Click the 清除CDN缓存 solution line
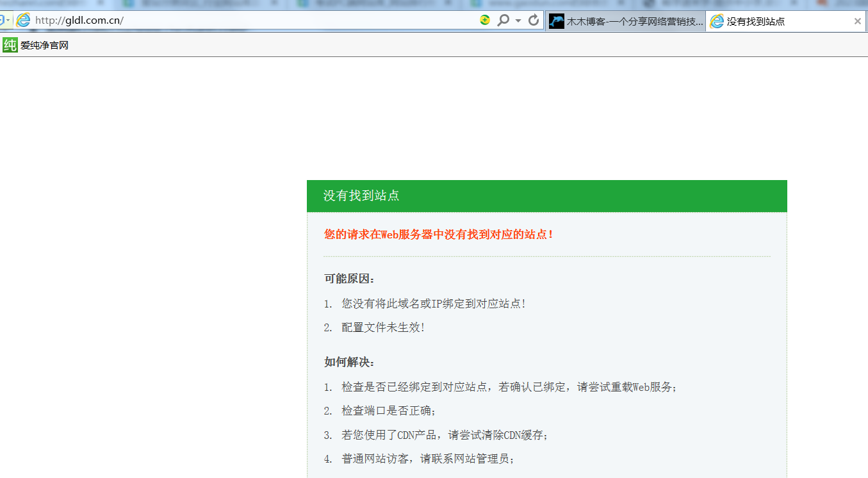868x478 pixels. [445, 435]
